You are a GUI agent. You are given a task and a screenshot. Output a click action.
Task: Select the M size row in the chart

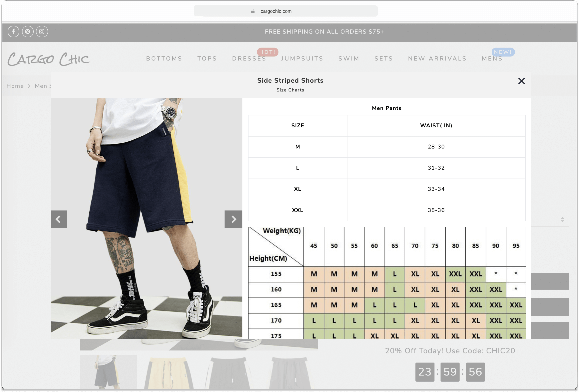click(x=297, y=147)
